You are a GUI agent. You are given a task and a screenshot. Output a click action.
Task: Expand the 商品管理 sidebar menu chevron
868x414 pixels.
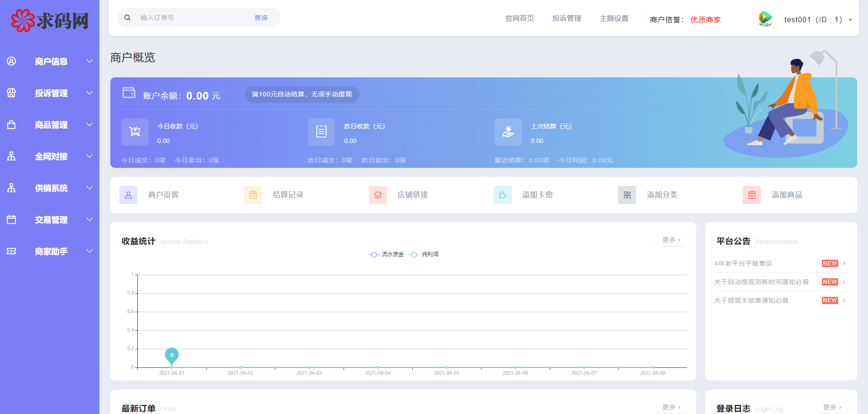click(90, 124)
